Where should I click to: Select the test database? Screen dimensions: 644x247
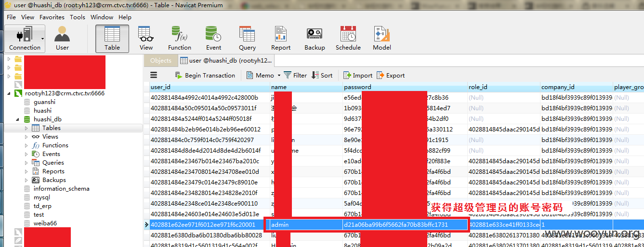39,215
